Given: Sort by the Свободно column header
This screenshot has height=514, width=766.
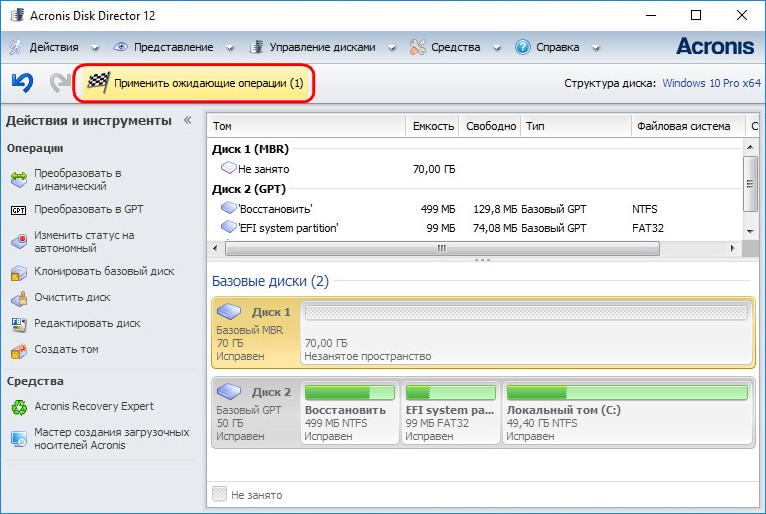Looking at the screenshot, I should pos(490,126).
